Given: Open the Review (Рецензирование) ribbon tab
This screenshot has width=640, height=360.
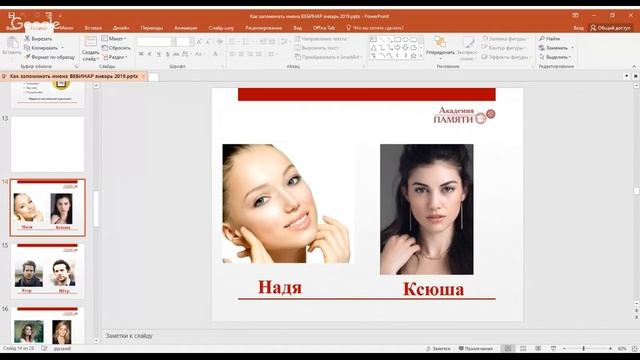Looking at the screenshot, I should (264, 28).
